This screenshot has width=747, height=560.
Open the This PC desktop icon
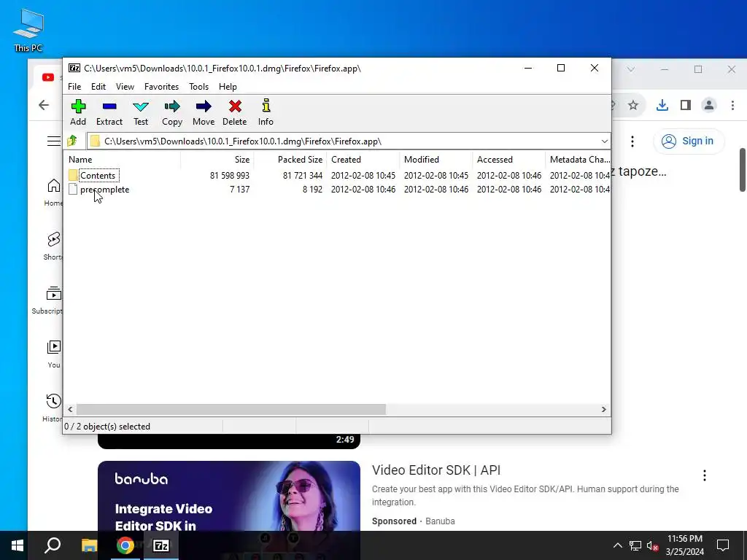coord(28,30)
